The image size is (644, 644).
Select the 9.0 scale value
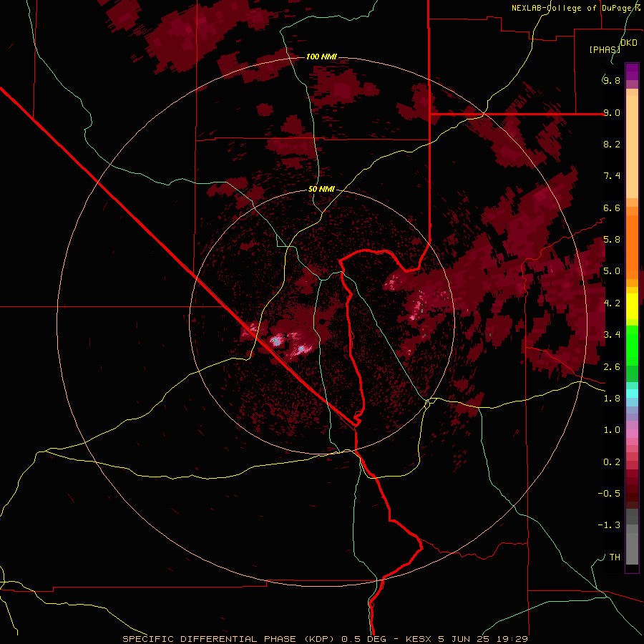pos(612,112)
